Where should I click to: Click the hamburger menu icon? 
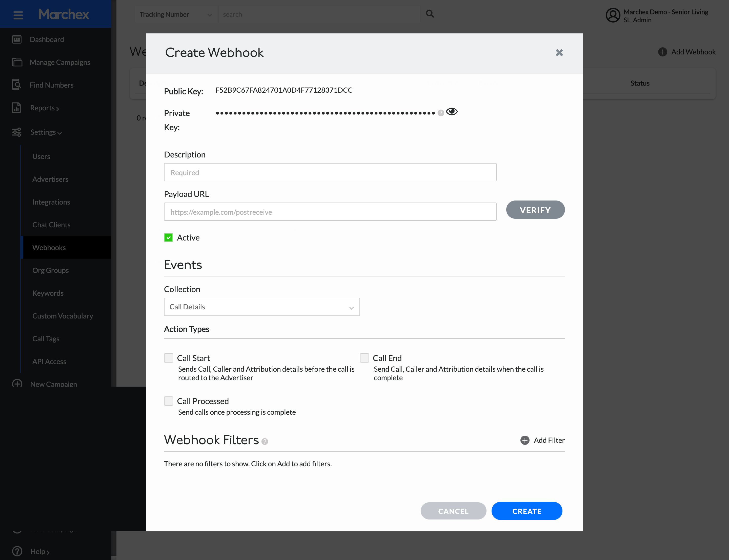tap(18, 15)
